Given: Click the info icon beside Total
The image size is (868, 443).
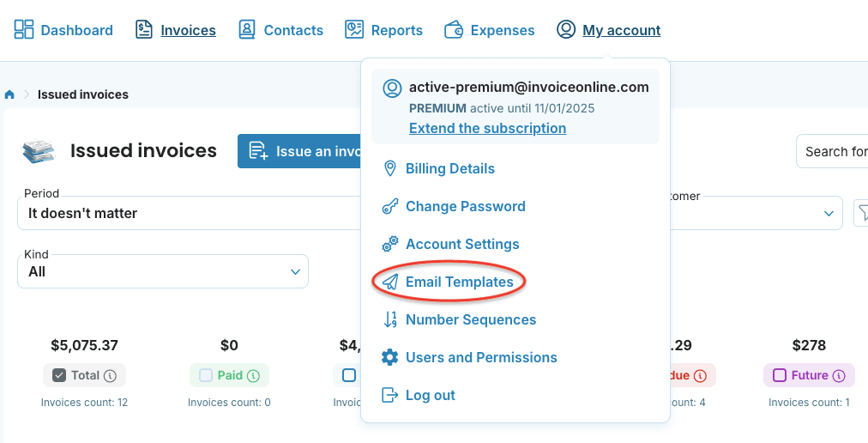Looking at the screenshot, I should pos(110,375).
